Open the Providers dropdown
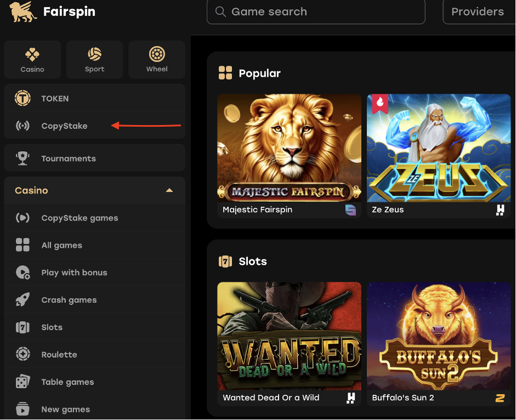 click(478, 12)
